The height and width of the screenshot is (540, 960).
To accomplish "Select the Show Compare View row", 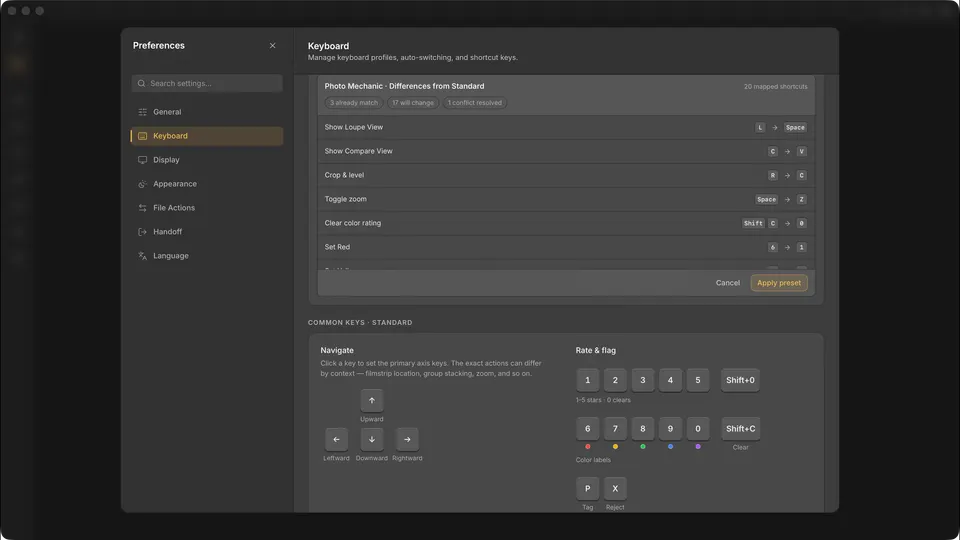I will pos(566,151).
